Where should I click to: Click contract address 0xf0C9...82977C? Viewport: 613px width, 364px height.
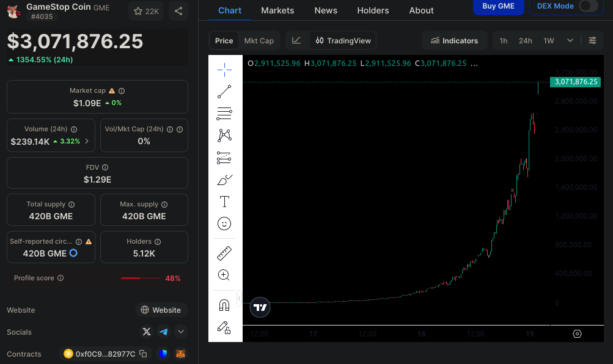pos(106,354)
